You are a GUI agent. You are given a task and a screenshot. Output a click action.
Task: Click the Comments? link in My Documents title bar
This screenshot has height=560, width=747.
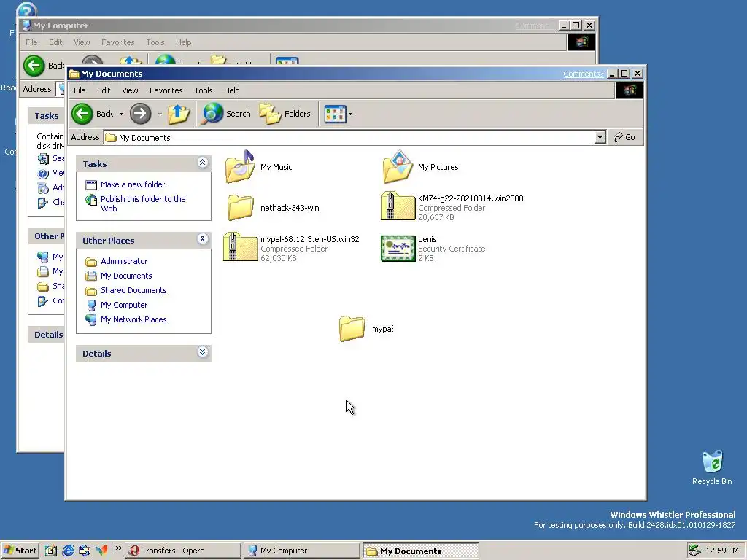pos(583,74)
